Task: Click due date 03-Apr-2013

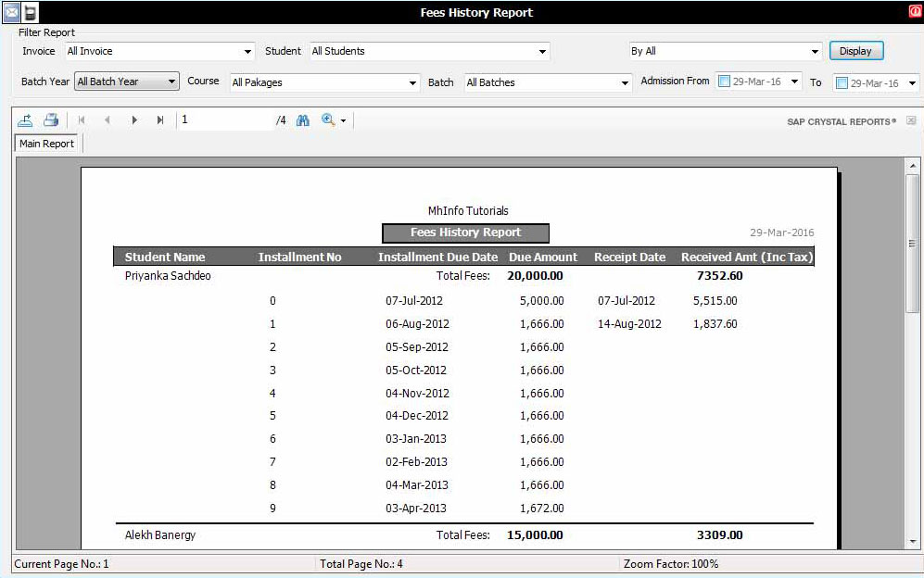Action: click(416, 509)
